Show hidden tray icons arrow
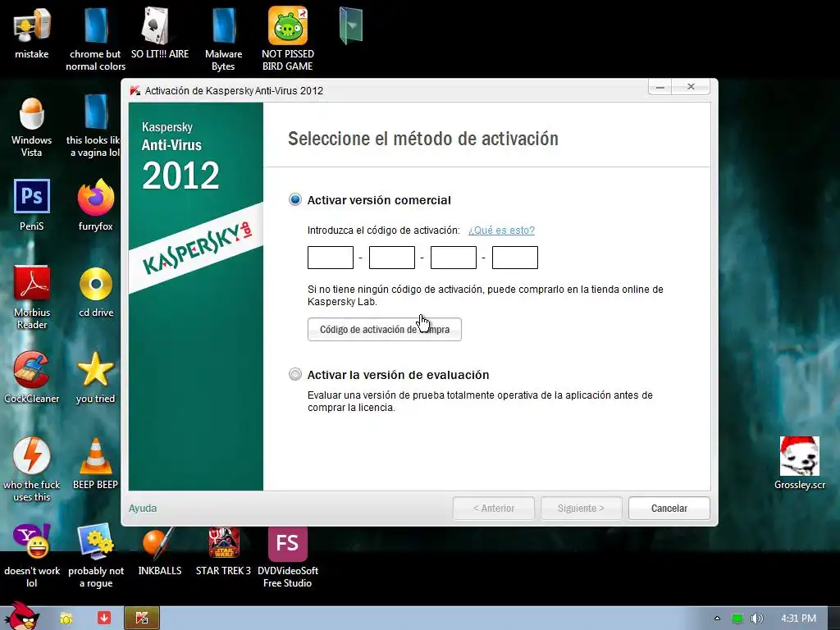 click(x=717, y=619)
